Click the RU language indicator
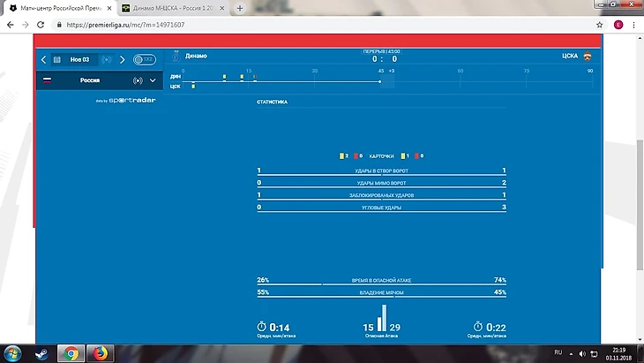644x363 pixels. pyautogui.click(x=558, y=352)
